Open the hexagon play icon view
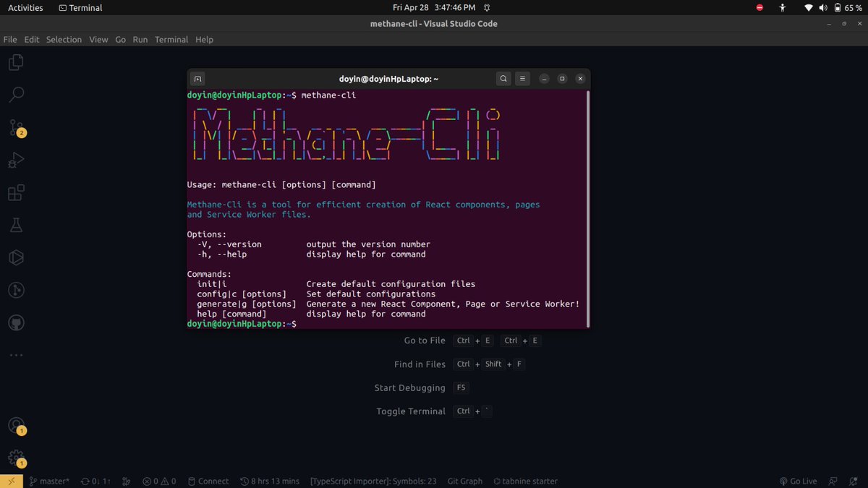 tap(16, 257)
